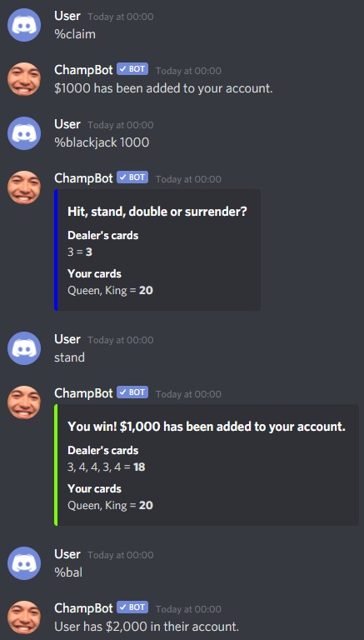Open ChampBot's avatar beside the $2,000 balance message
This screenshot has height=640, width=364.
(x=24, y=617)
